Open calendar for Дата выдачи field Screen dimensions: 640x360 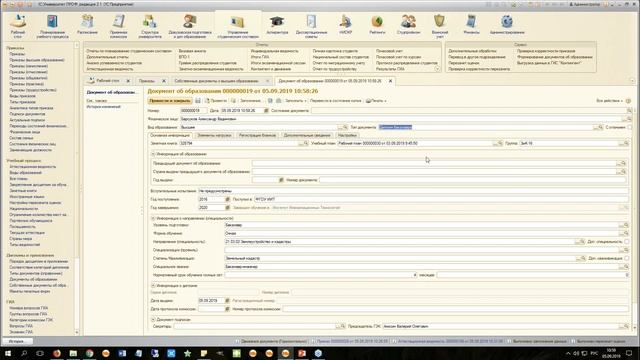227,300
